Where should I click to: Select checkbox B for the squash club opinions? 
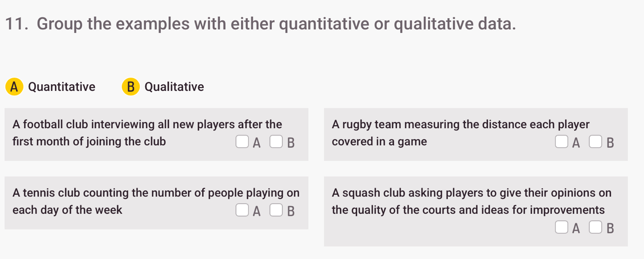595,228
